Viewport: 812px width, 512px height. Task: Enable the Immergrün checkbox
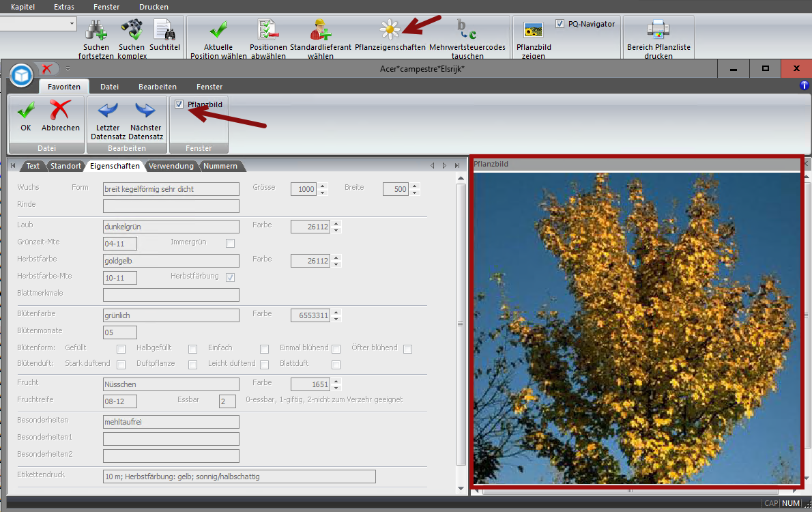point(230,243)
